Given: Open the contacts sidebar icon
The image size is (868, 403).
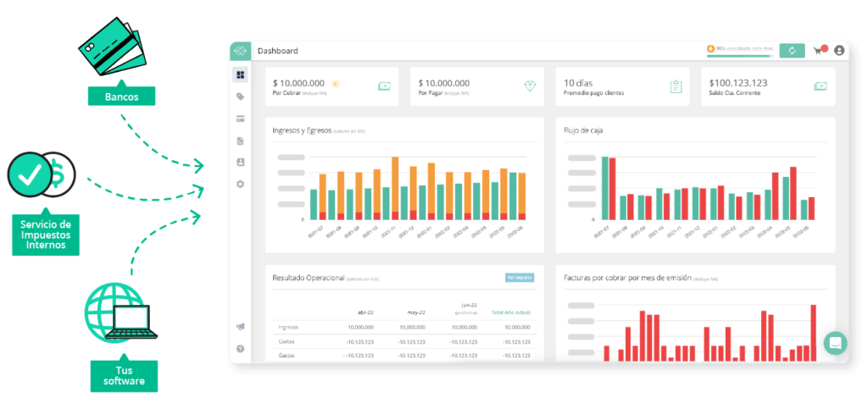Looking at the screenshot, I should click(x=241, y=162).
